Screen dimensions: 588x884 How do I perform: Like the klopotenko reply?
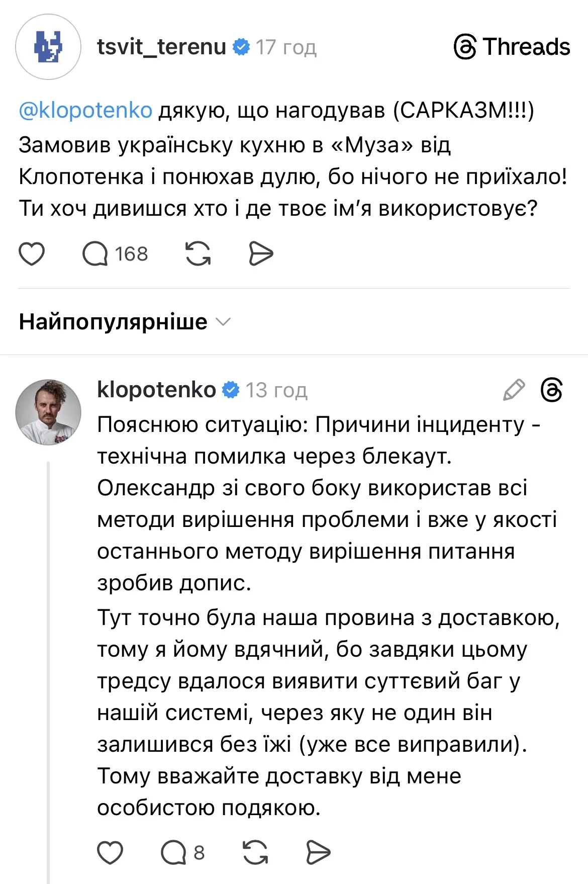110,852
